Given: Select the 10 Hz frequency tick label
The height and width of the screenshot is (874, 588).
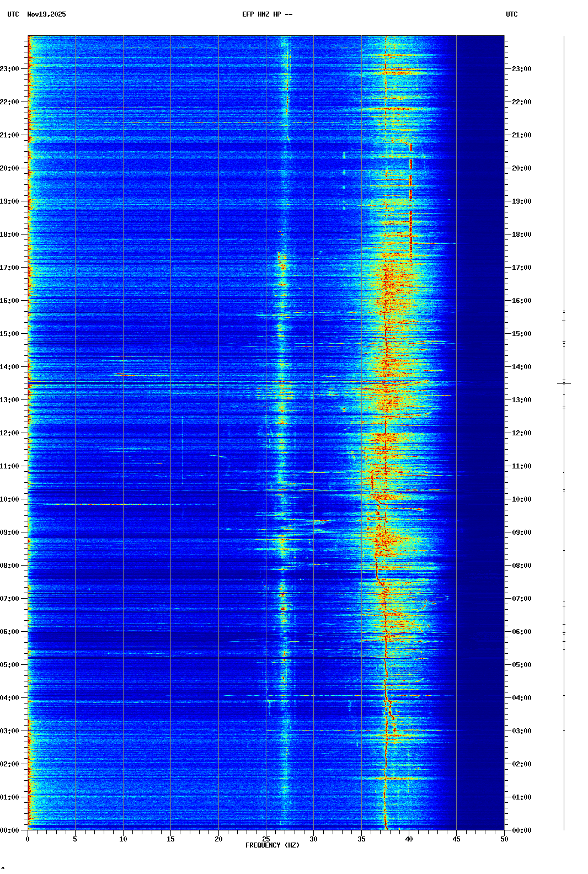Looking at the screenshot, I should pos(123,839).
